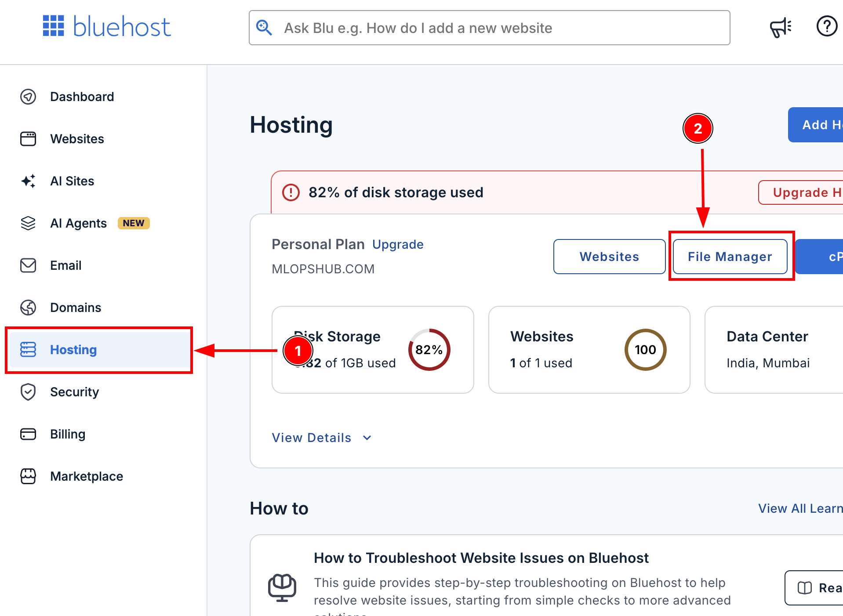Image resolution: width=843 pixels, height=616 pixels.
Task: Click the Hosting server icon
Action: coord(28,350)
